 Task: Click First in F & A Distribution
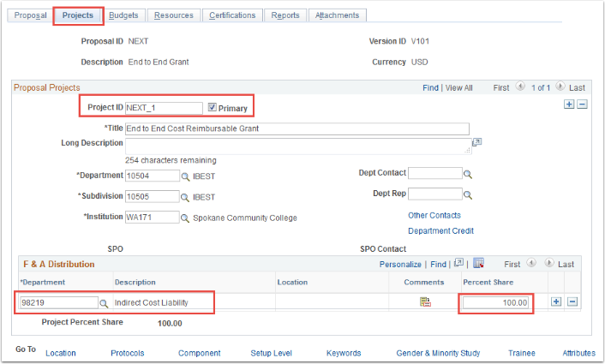click(512, 265)
